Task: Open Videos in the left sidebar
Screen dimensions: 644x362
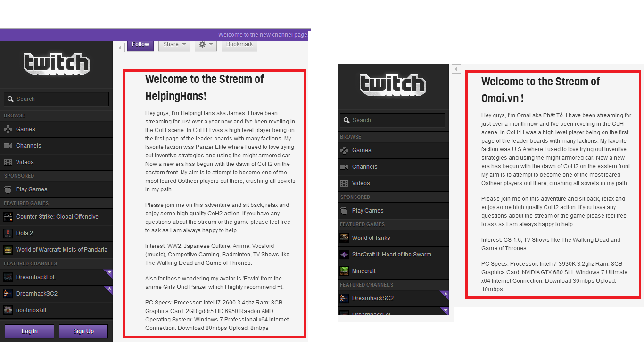Action: (57, 162)
